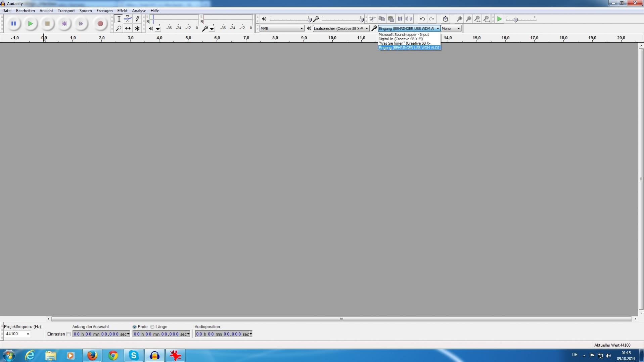Open the Analyse menu
The height and width of the screenshot is (362, 644).
139,11
